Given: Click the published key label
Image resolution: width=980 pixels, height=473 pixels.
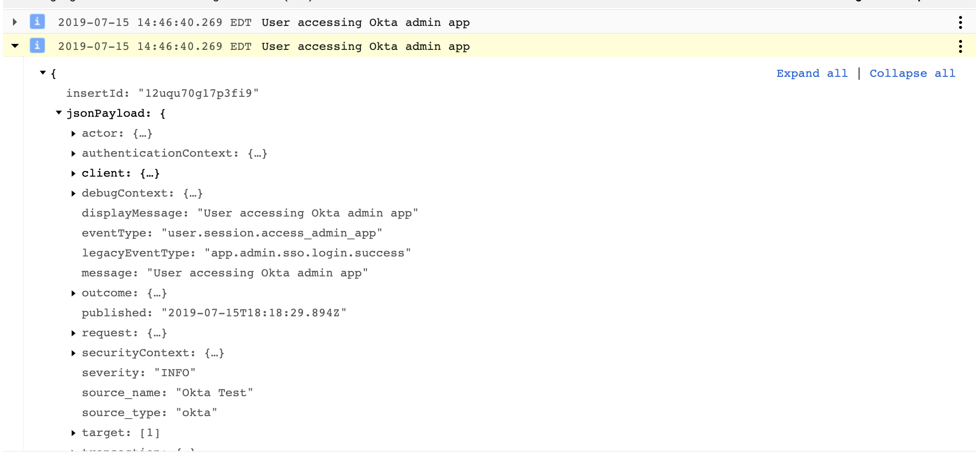Looking at the screenshot, I should click(117, 313).
